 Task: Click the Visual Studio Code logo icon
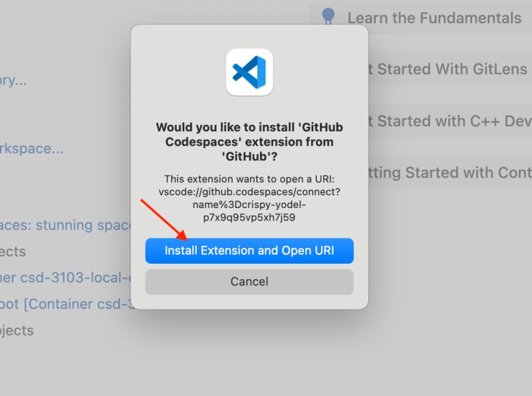pyautogui.click(x=249, y=72)
